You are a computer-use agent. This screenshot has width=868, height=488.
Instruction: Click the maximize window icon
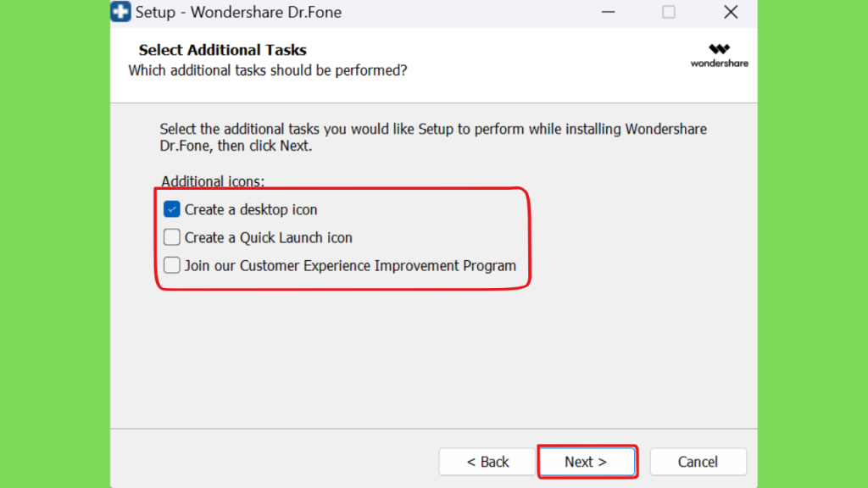[669, 12]
